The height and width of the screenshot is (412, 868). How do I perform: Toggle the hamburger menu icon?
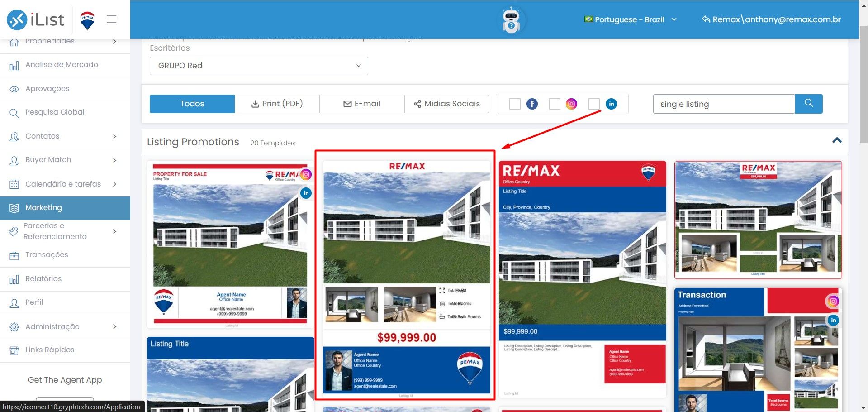click(x=112, y=19)
